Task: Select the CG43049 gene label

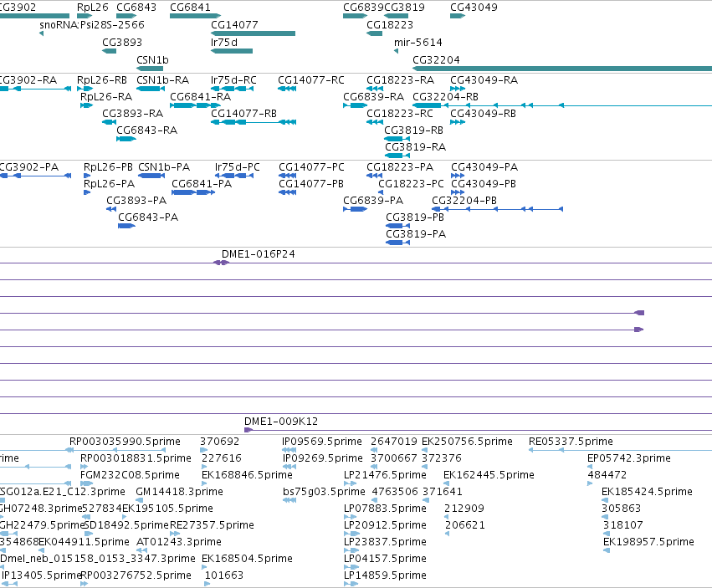Action: click(x=474, y=8)
